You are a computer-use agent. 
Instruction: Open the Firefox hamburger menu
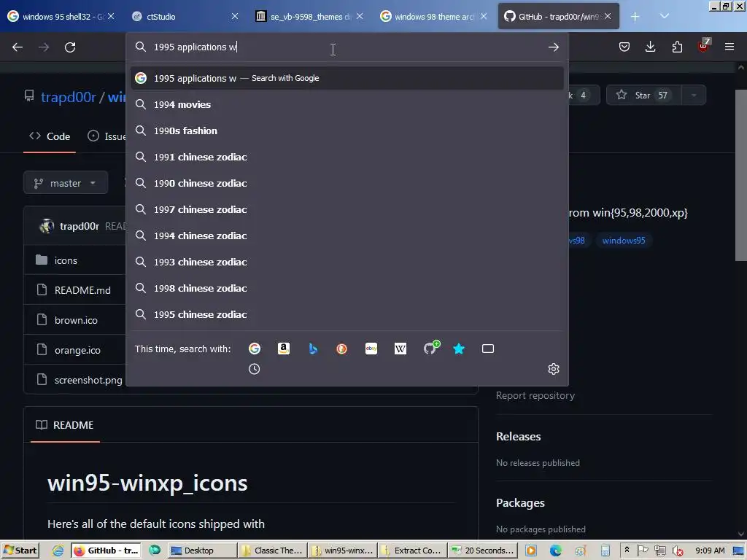729,47
